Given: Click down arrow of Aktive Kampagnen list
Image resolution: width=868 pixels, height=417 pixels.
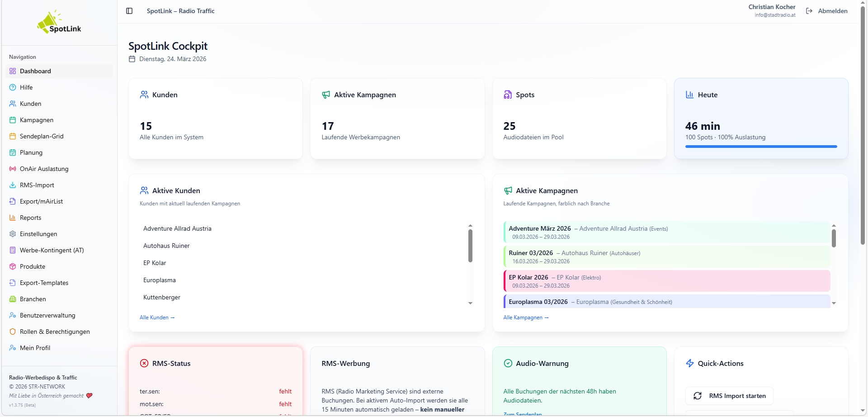Looking at the screenshot, I should 834,303.
